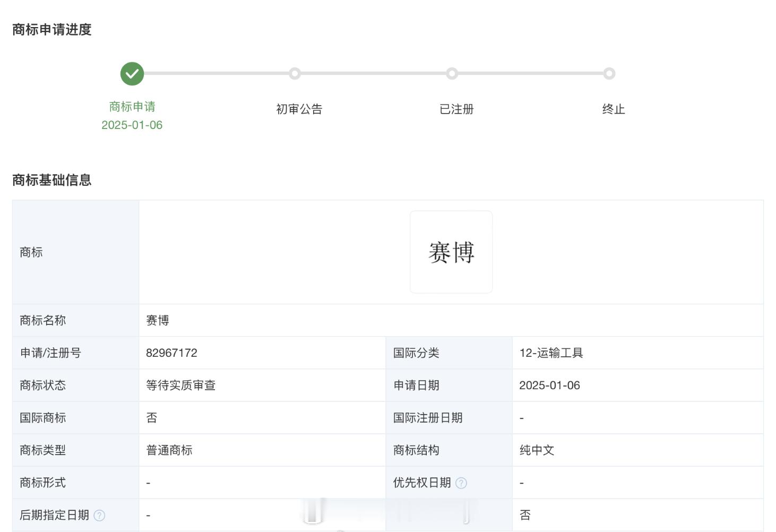This screenshot has height=532, width=776.
Task: Select the trademark name value 赛博
Action: click(x=158, y=321)
